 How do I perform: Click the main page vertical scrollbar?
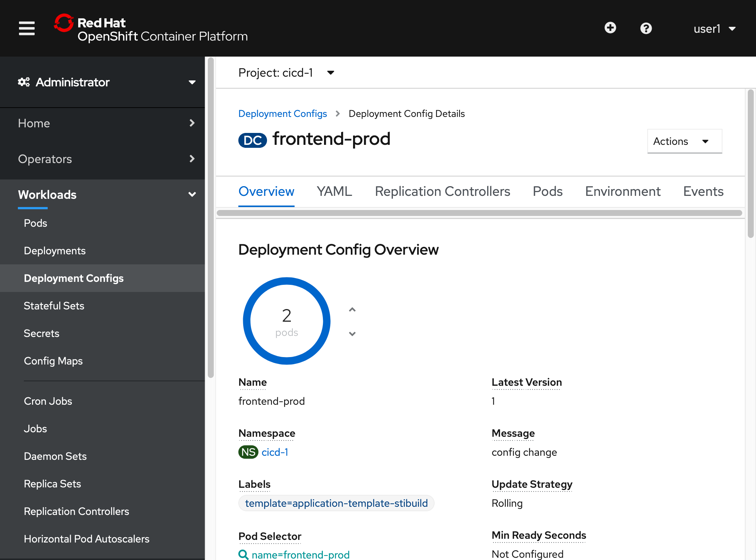750,164
